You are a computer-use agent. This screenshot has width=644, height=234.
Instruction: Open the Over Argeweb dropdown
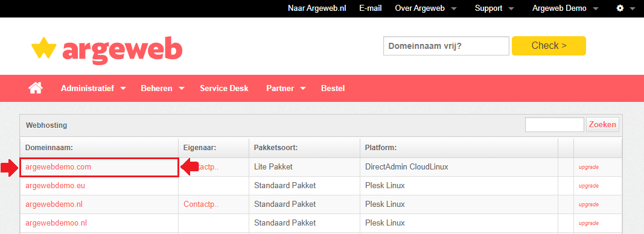click(x=426, y=8)
